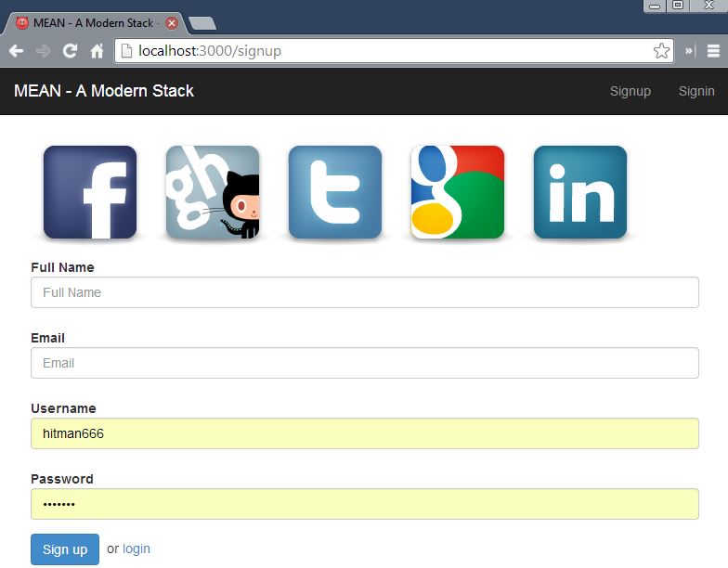Viewport: 728px width, 568px height.
Task: Follow the login link
Action: [x=136, y=549]
